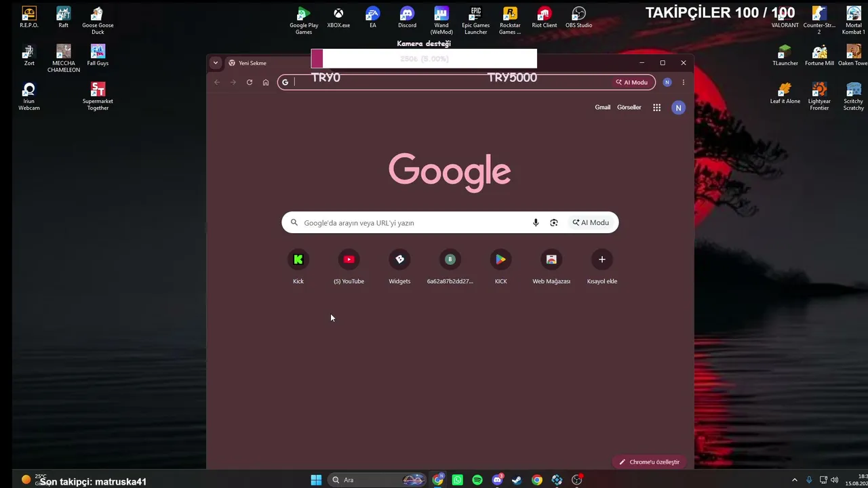Open the TLauncher desktop icon

(x=785, y=56)
